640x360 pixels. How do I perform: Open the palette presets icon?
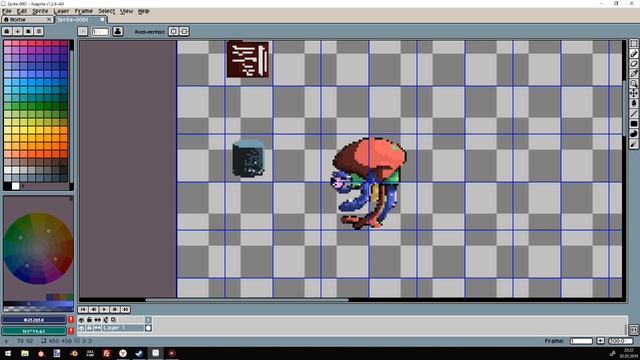[28, 31]
